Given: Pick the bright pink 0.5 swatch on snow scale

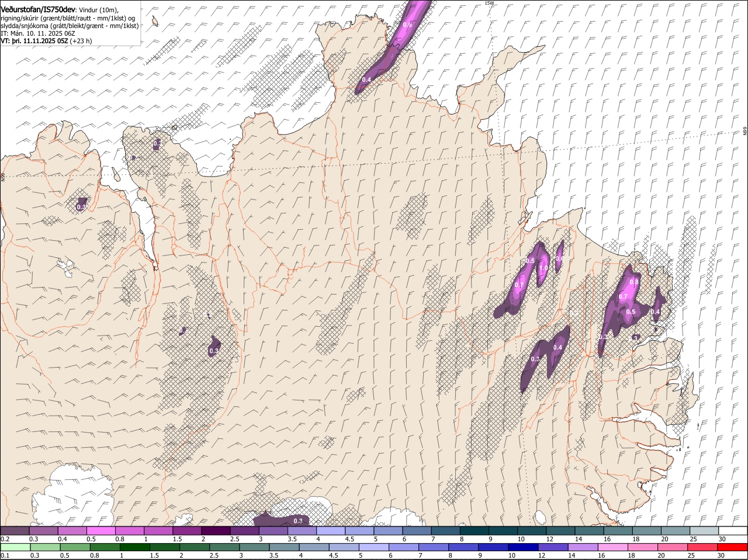Looking at the screenshot, I should (x=101, y=531).
